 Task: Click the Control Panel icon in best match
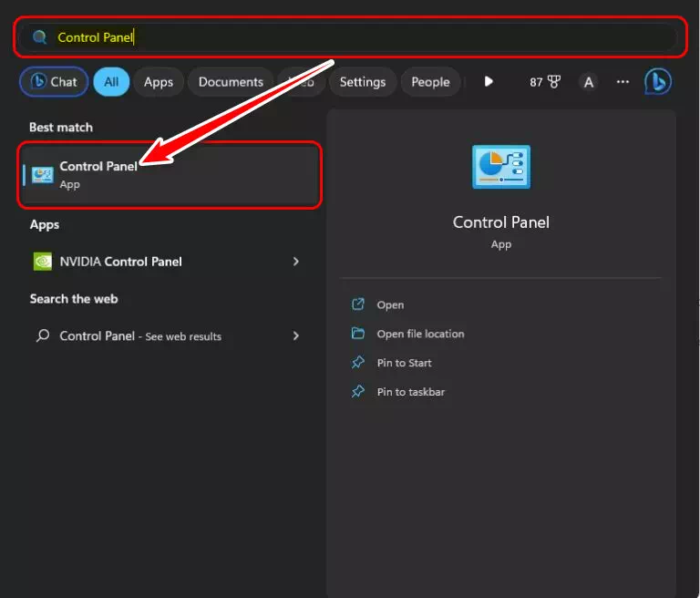(43, 175)
